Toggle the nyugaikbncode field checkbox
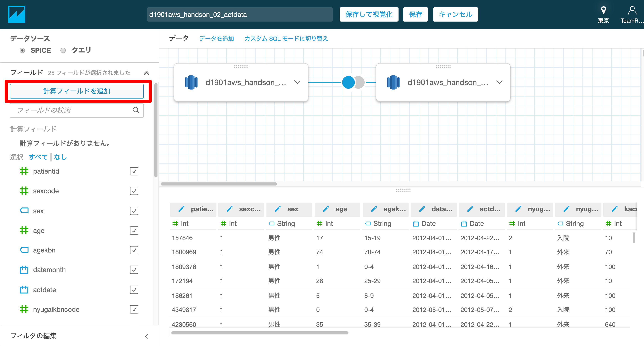This screenshot has height=346, width=644. (134, 309)
